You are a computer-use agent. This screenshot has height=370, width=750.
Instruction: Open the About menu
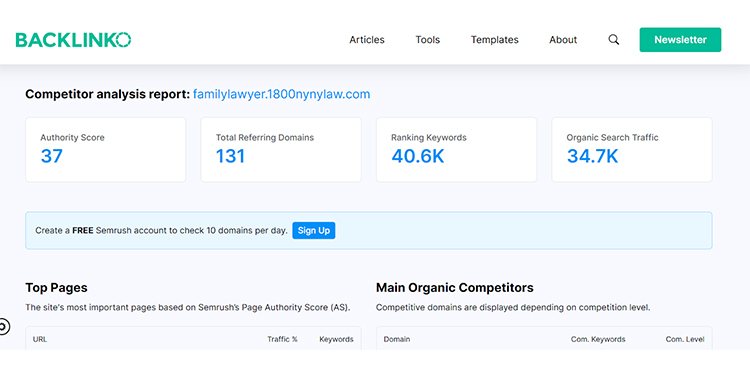click(x=563, y=40)
